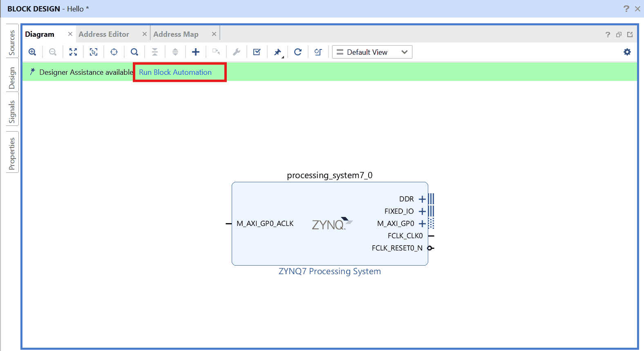Close the Address Map tab
Screen dimensions: 644x351
(x=214, y=34)
